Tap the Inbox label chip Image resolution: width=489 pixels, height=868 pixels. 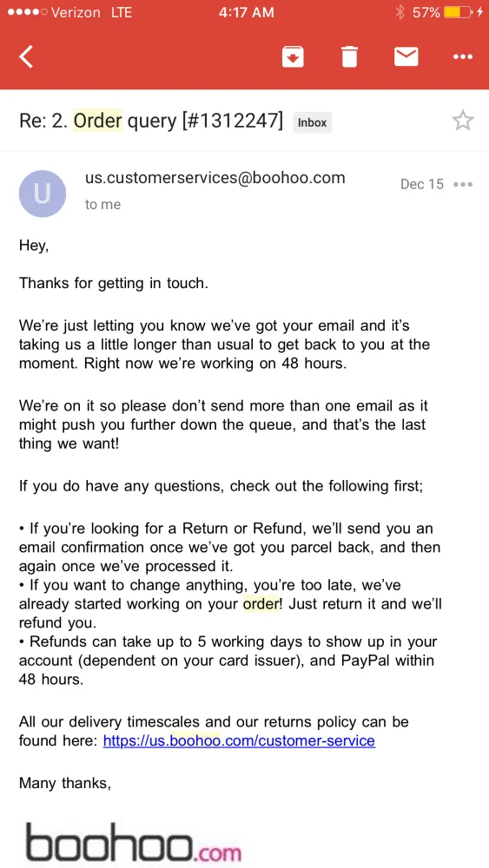313,122
